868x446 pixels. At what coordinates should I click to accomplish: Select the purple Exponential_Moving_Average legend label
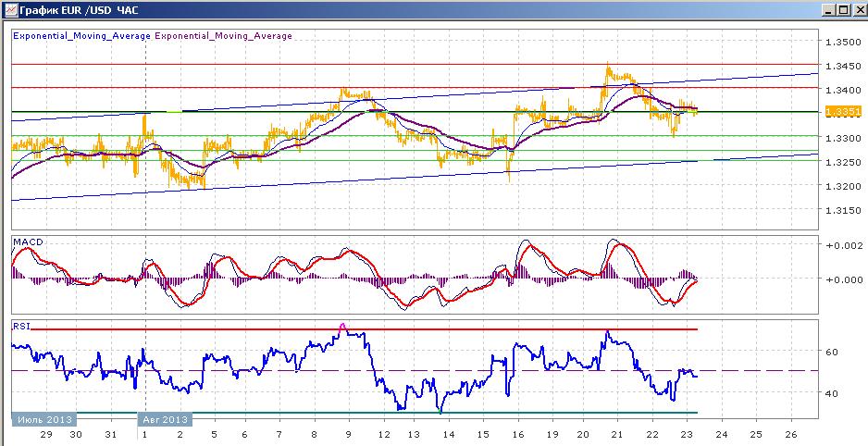pos(224,36)
